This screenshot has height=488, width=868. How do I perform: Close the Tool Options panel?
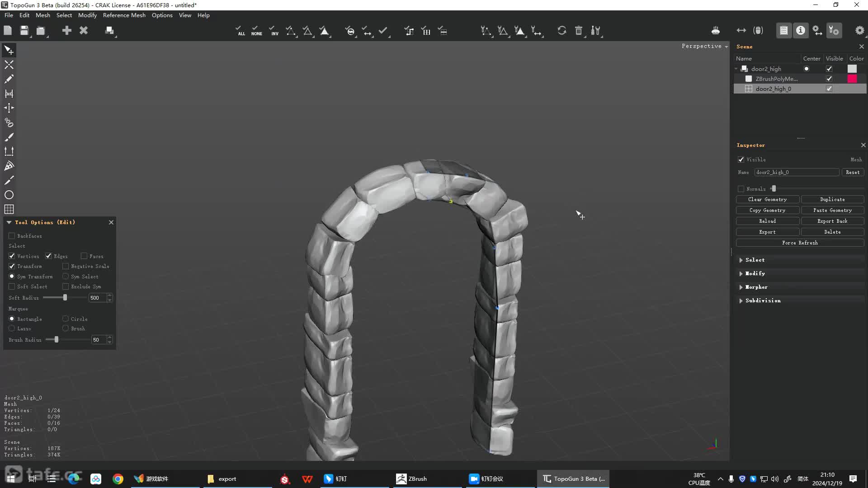111,222
